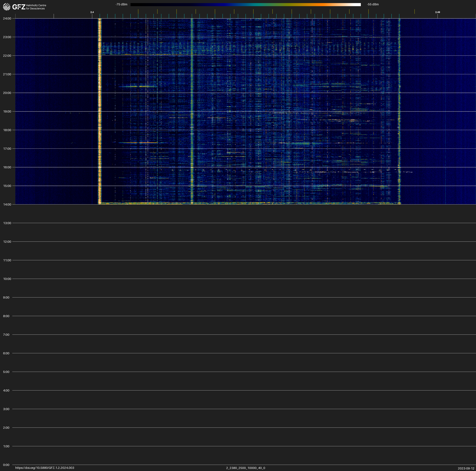The height and width of the screenshot is (471, 476).
Task: Click the 2_2380_2500_10000_40_0 file name text
Action: 245,468
